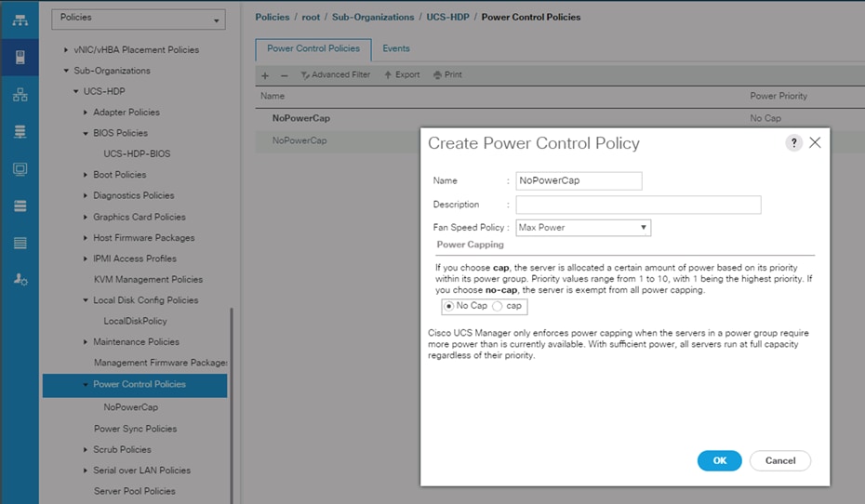This screenshot has height=504, width=865.
Task: Expand the Adapter Policies node
Action: coord(86,112)
